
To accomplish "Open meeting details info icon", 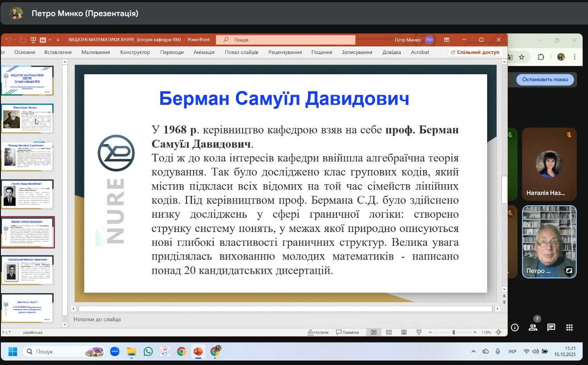I will 514,328.
